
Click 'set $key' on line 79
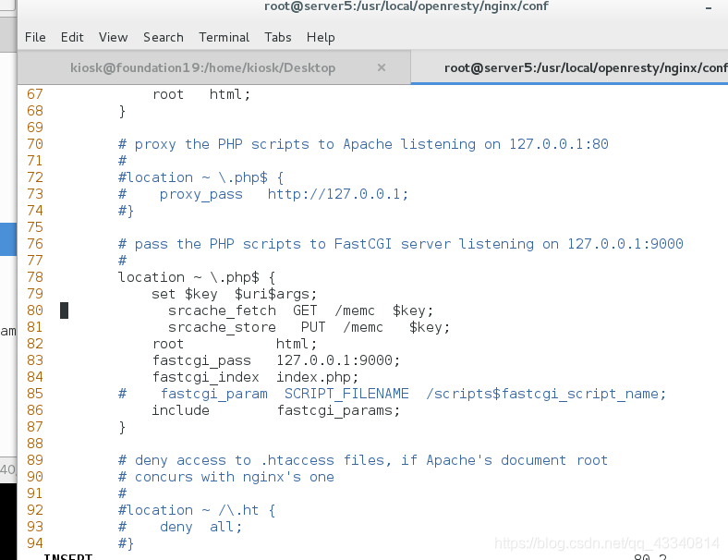tap(185, 294)
